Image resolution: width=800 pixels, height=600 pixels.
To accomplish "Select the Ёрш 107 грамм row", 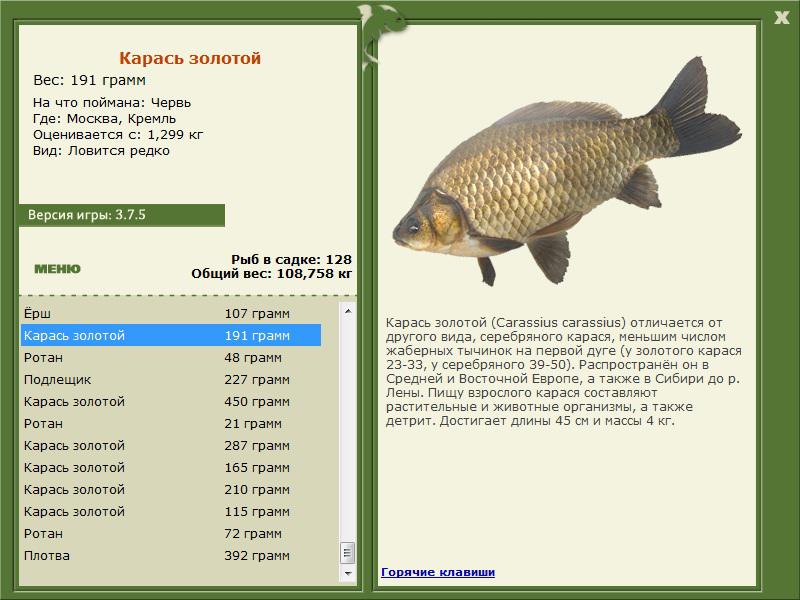I will 171,313.
